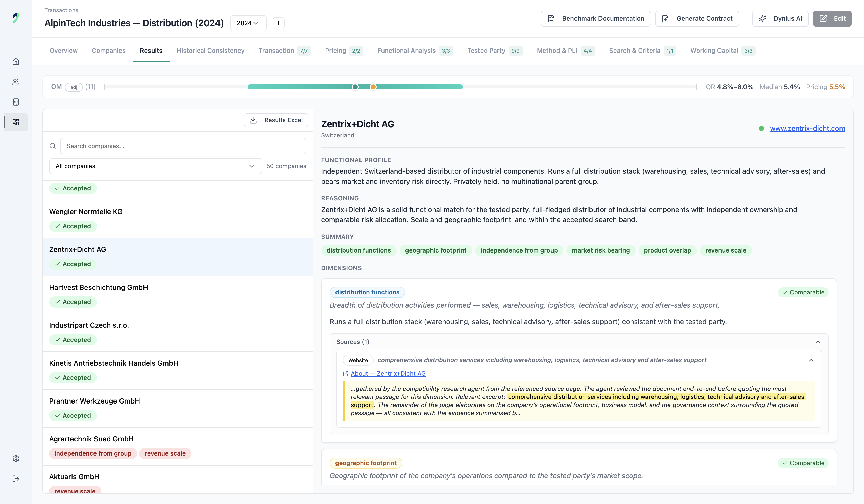The width and height of the screenshot is (864, 504).
Task: Click the Logout sidebar icon
Action: tap(16, 479)
